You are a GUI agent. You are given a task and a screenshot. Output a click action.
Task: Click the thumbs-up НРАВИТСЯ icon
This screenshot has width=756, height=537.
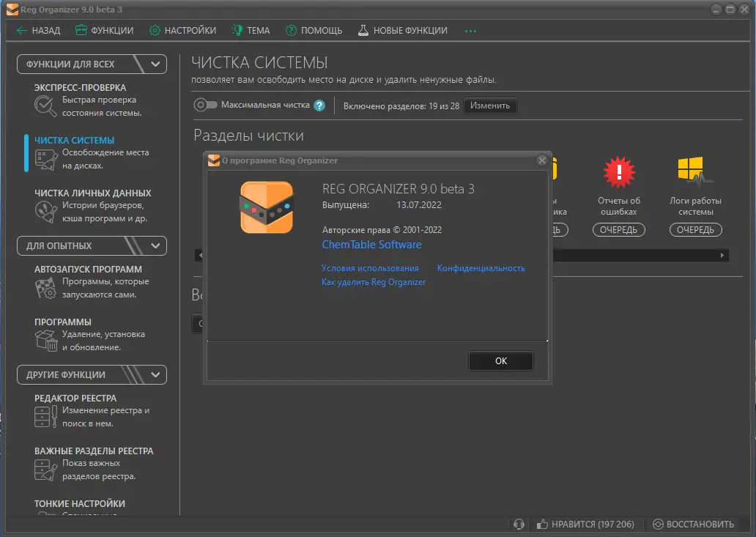tap(542, 524)
